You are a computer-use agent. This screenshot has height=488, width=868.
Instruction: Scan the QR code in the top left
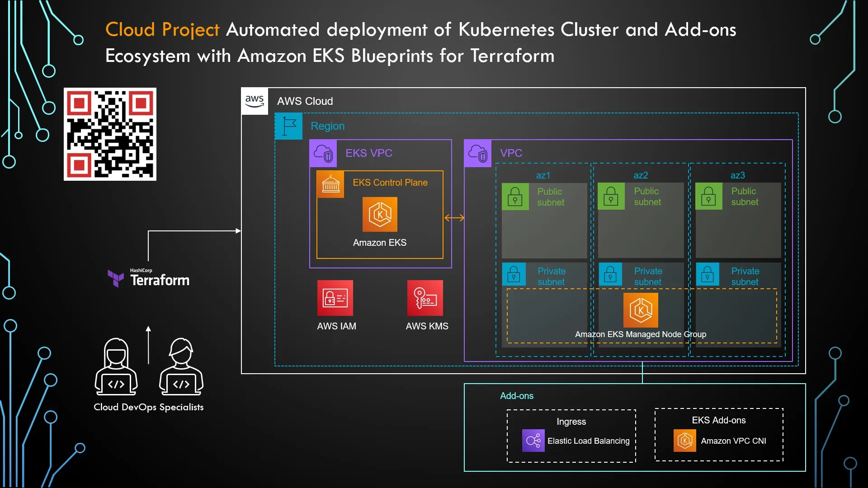point(110,134)
